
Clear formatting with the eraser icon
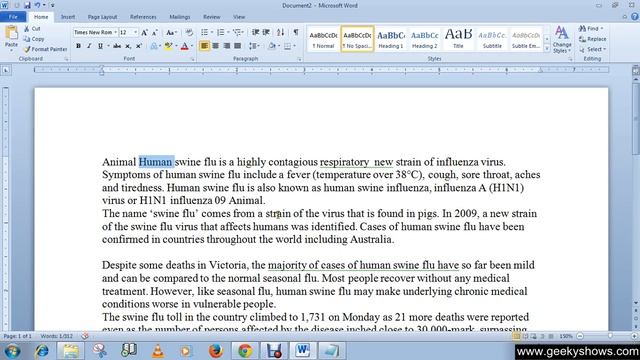tap(189, 32)
